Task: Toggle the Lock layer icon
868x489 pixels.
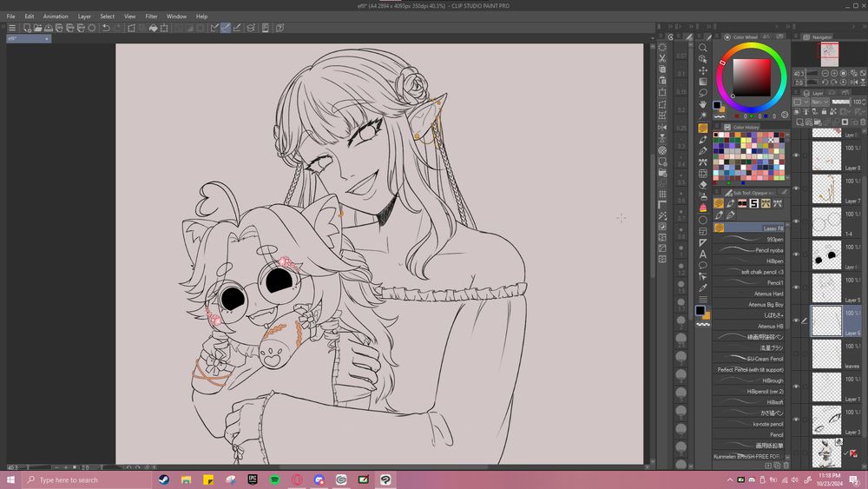Action: (x=824, y=112)
